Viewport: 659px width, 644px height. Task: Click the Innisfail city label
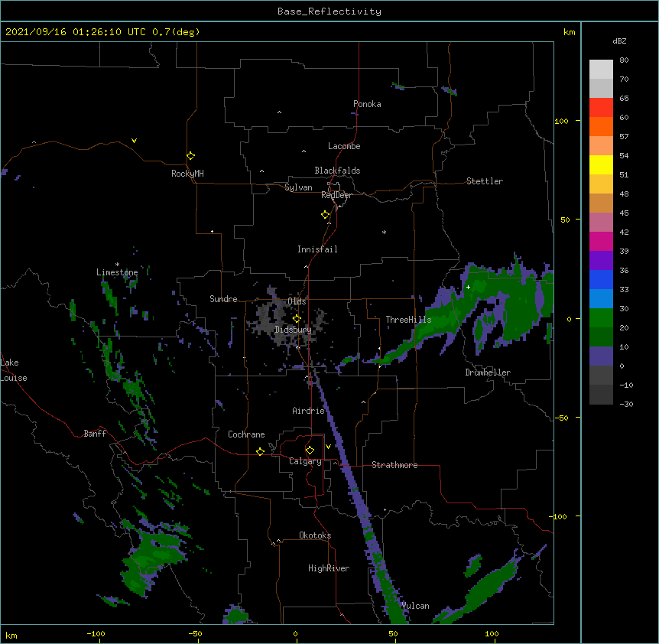317,249
